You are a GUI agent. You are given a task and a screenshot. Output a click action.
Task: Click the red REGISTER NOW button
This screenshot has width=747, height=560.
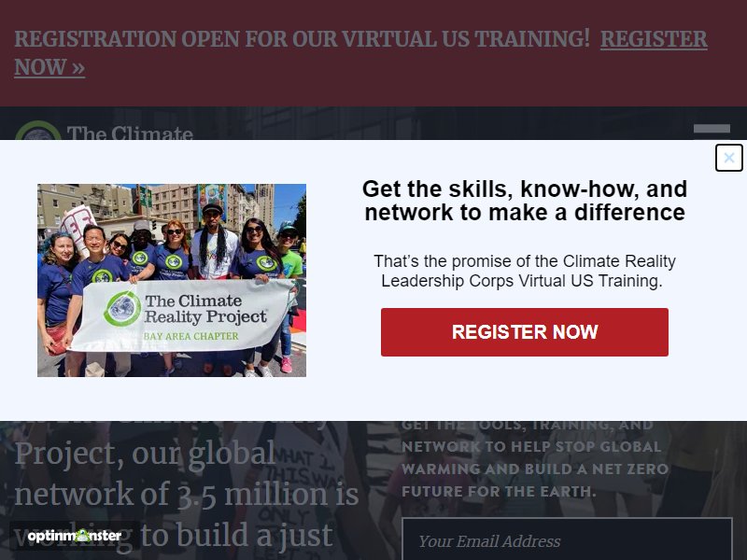[525, 332]
